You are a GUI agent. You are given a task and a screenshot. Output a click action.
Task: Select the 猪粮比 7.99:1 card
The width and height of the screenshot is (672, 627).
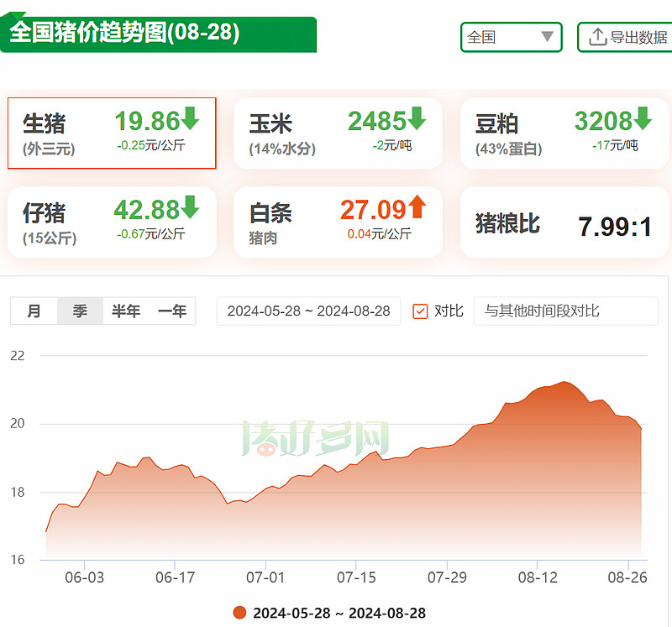(x=564, y=222)
